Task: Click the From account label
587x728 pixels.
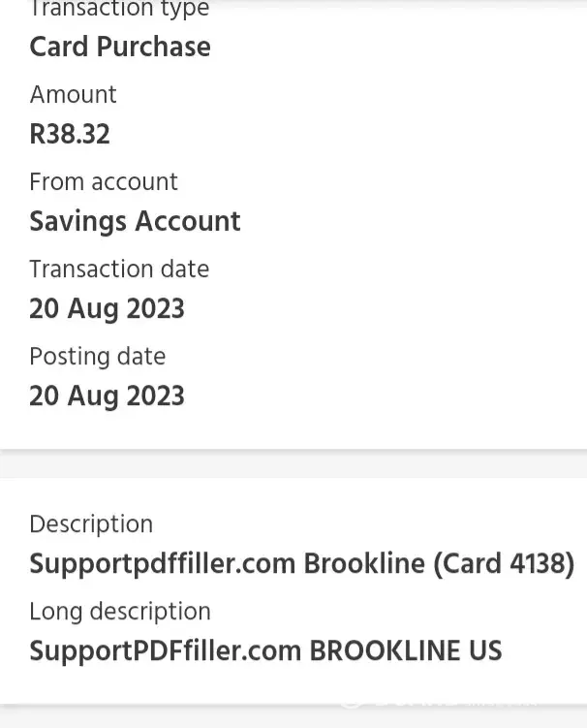Action: tap(104, 181)
